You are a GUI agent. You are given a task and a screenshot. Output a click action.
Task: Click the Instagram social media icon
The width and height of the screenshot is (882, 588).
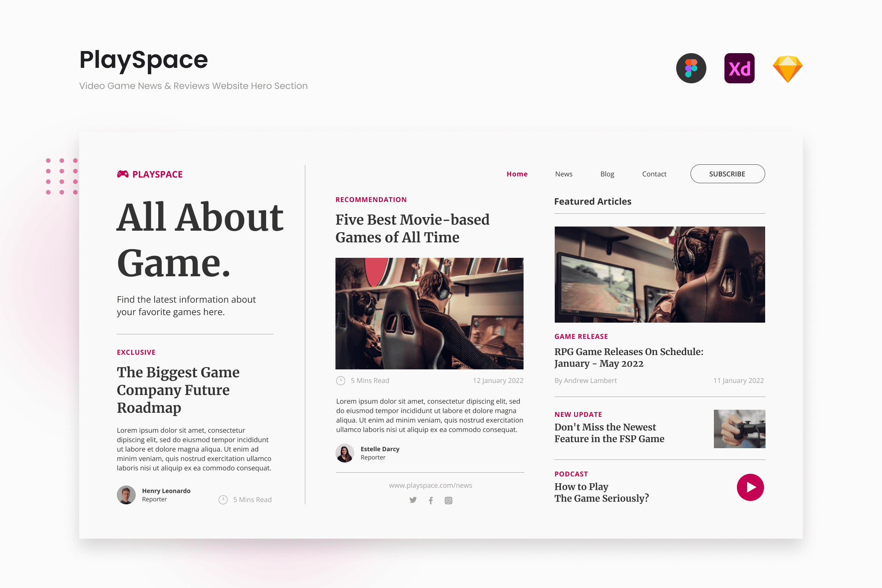pos(449,500)
